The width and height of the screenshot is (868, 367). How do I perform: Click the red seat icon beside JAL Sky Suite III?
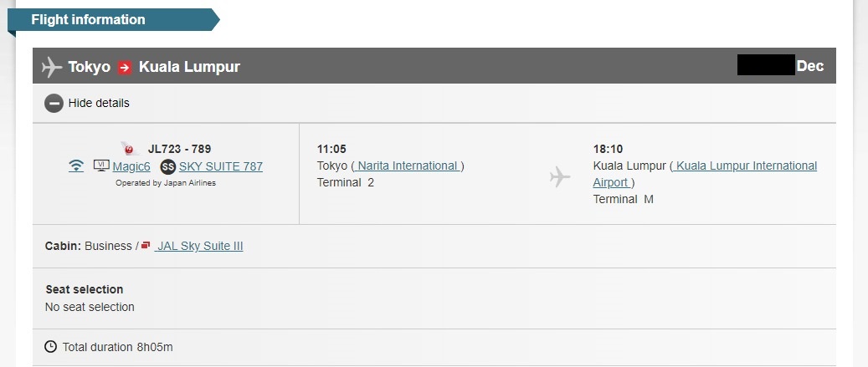coord(146,246)
